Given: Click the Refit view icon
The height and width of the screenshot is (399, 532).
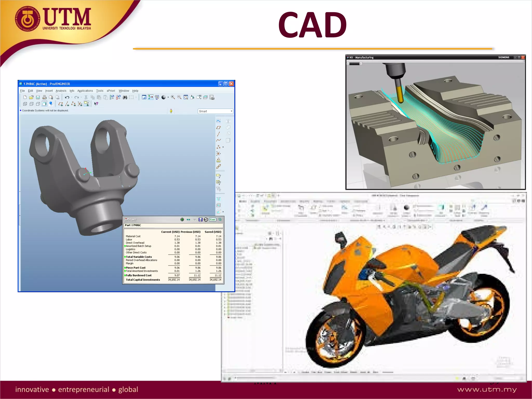Looking at the screenshot, I should (186, 97).
